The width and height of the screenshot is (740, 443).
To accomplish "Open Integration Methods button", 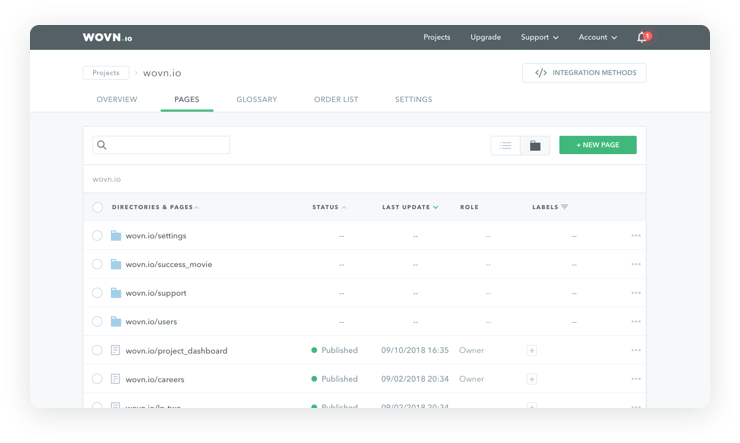I will [x=584, y=73].
